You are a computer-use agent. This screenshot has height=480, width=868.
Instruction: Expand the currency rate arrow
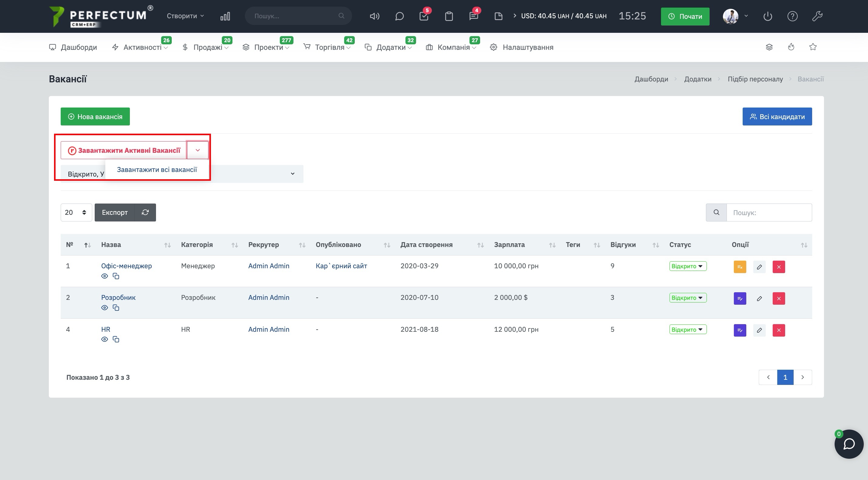point(514,15)
